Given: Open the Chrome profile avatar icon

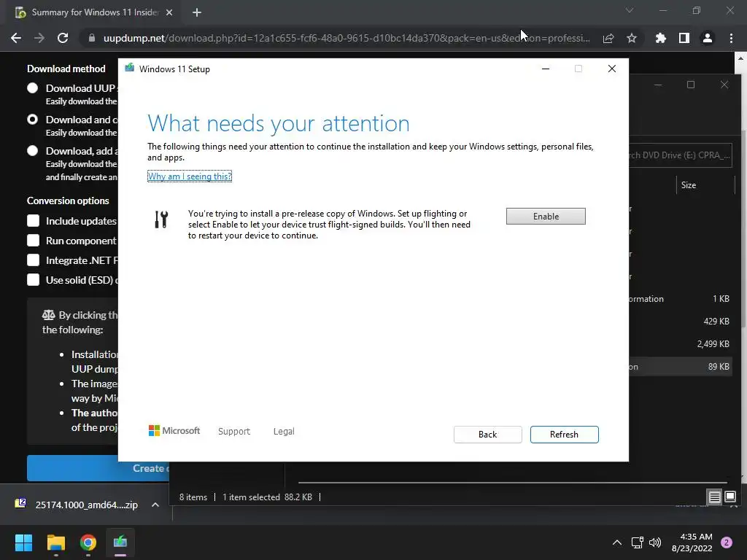Looking at the screenshot, I should [x=708, y=38].
